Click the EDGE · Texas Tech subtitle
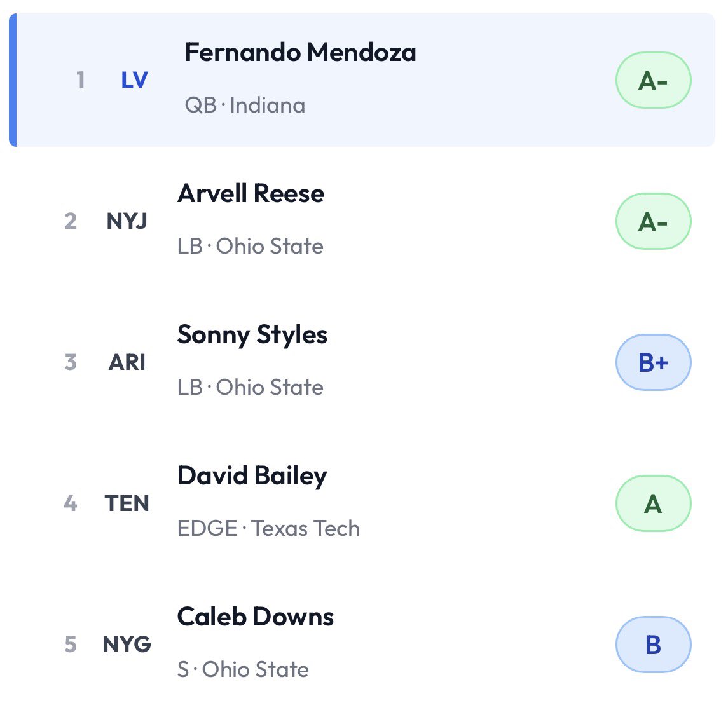Image resolution: width=728 pixels, height=710 pixels. click(x=268, y=529)
